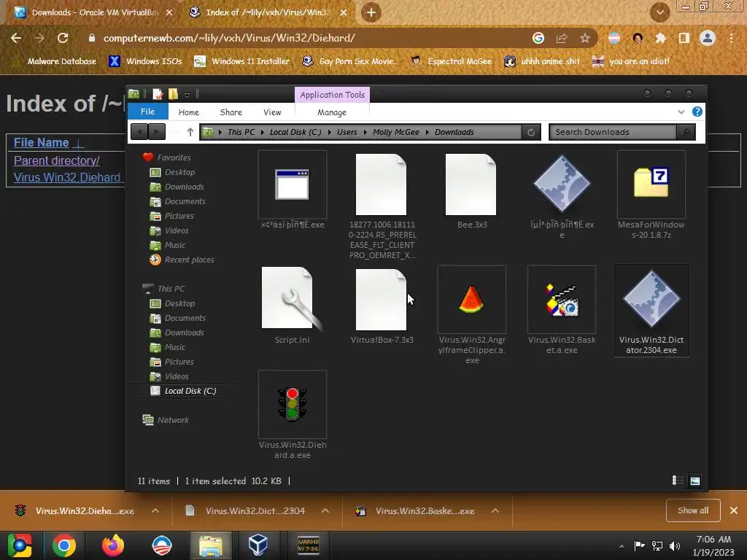Open Chrome profile avatar

point(708,38)
